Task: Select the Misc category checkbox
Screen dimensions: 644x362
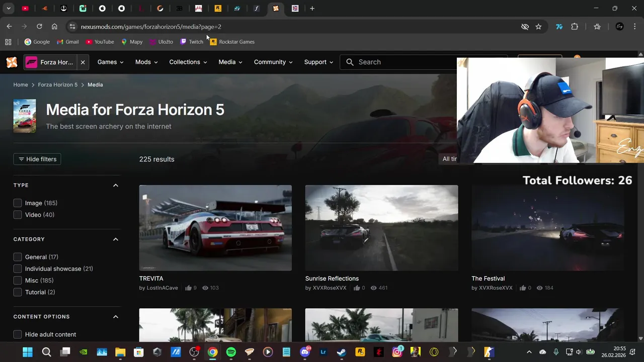Action: coord(18,281)
